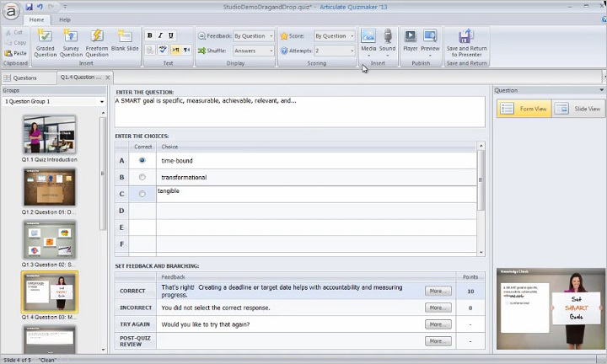
Task: Open the Question Group 1 dropdown
Action: tap(52, 101)
